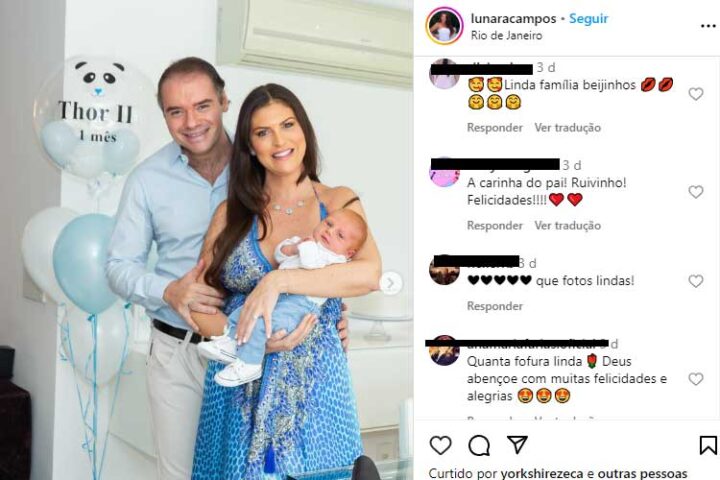Like the 'que fotos lindas' comment
The height and width of the screenshot is (480, 720).
[x=696, y=281]
